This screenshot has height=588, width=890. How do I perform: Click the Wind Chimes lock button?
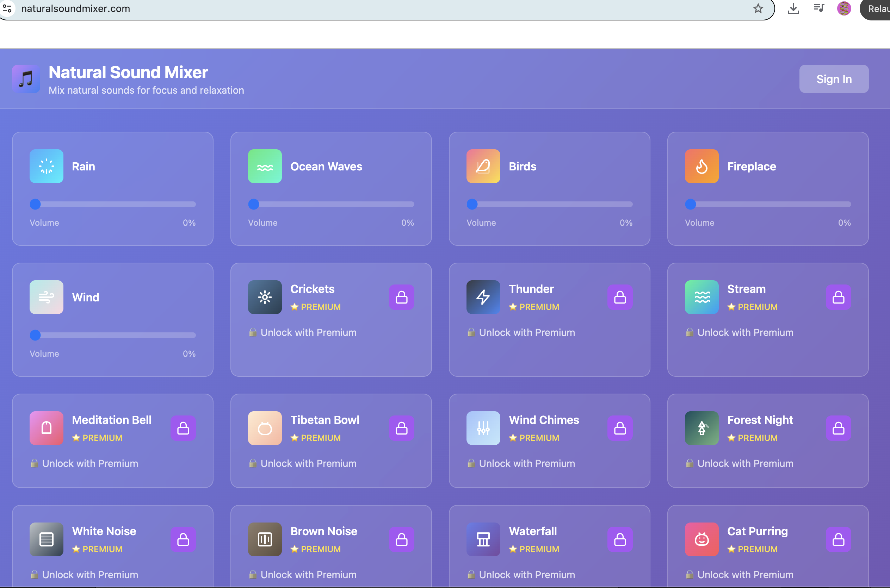click(619, 428)
